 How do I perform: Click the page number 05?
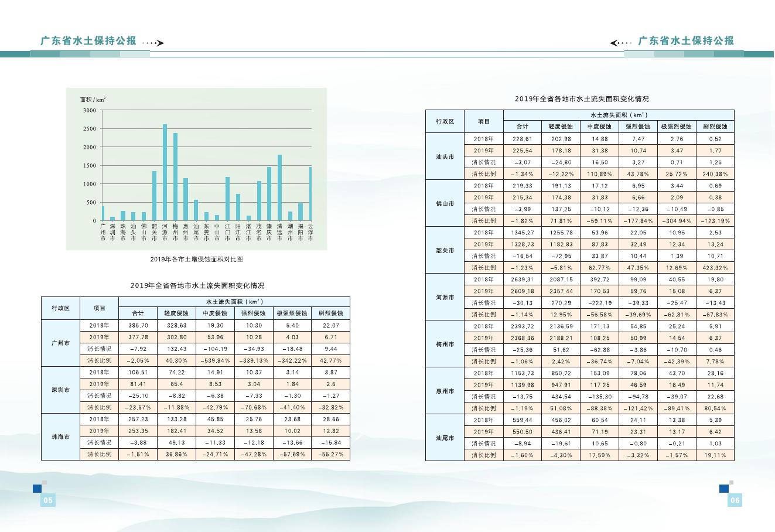[48, 500]
